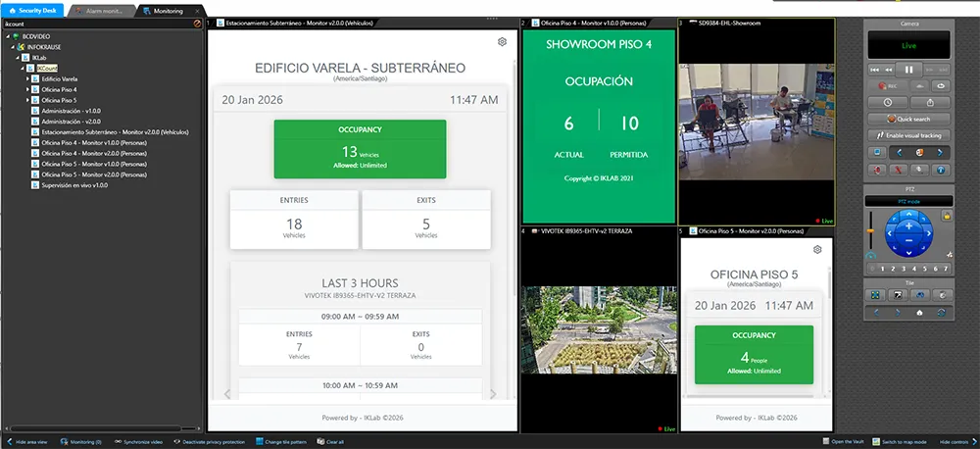Expand the Edificio Varela tree node

click(x=27, y=78)
